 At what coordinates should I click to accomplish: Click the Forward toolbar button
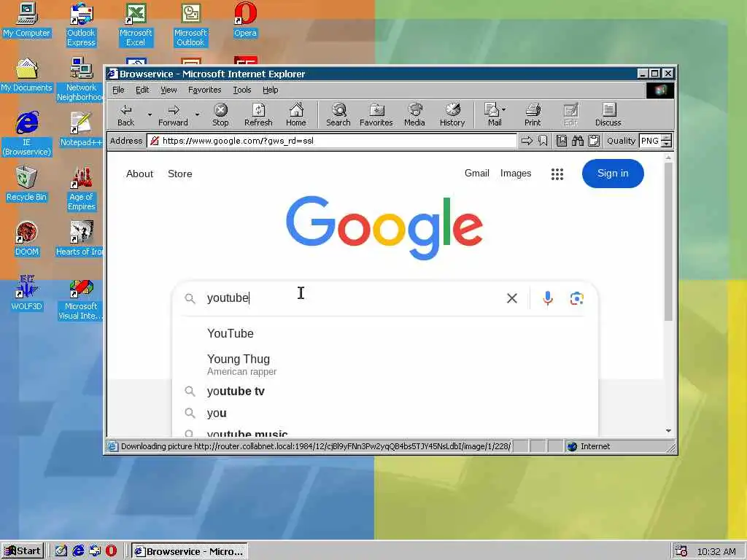click(173, 114)
